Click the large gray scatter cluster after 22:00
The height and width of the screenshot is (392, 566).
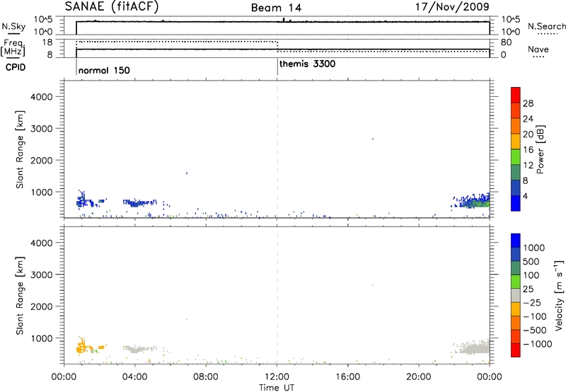(475, 347)
